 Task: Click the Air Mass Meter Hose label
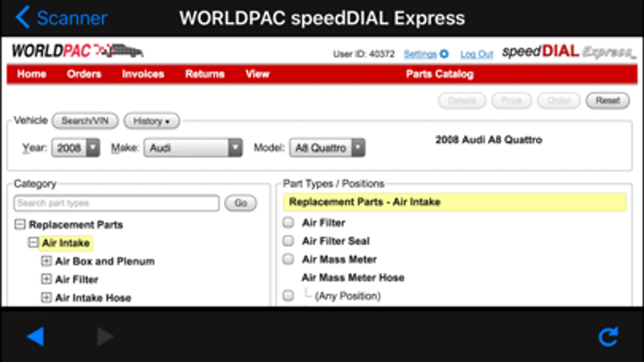[353, 278]
